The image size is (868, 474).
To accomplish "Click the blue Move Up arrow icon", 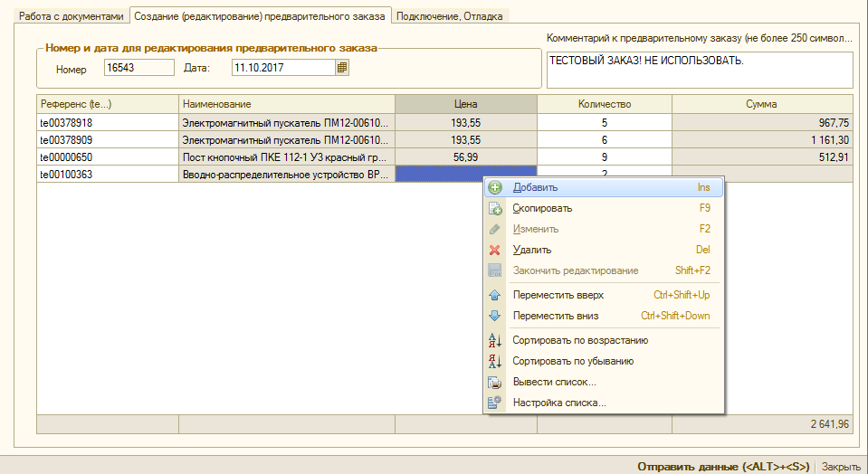I will [495, 295].
